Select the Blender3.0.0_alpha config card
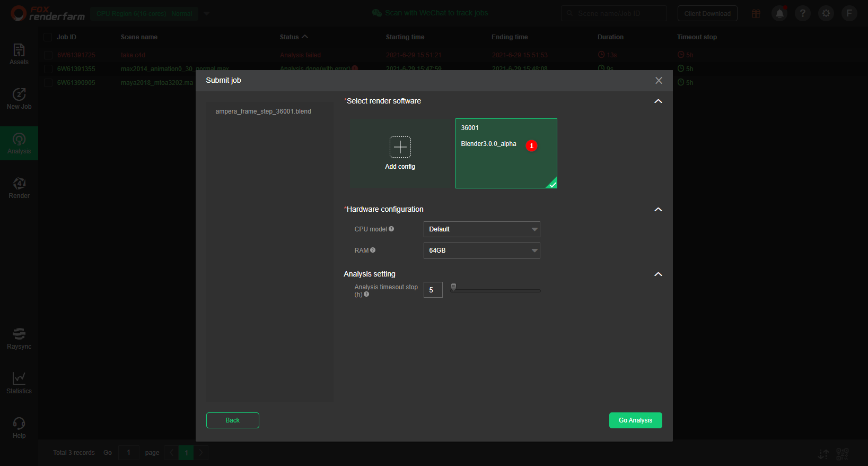The image size is (868, 466). click(x=506, y=153)
